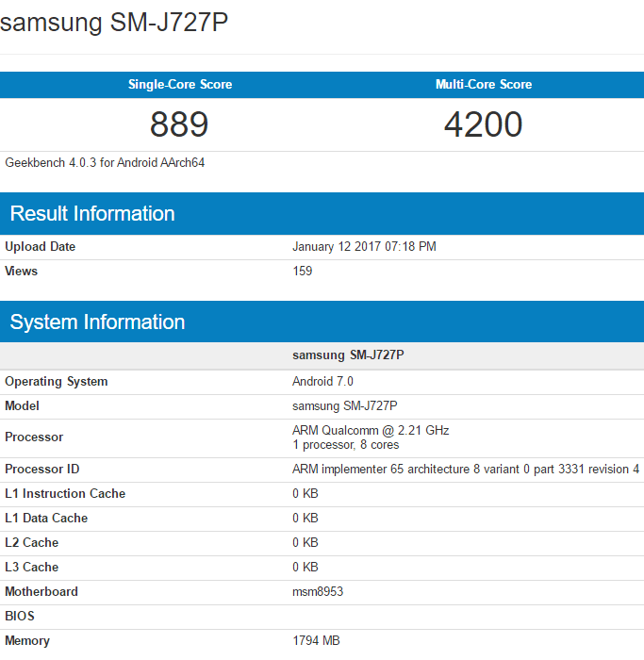Select the ARM implementer 65 architecture value
644x660 pixels.
(x=466, y=469)
